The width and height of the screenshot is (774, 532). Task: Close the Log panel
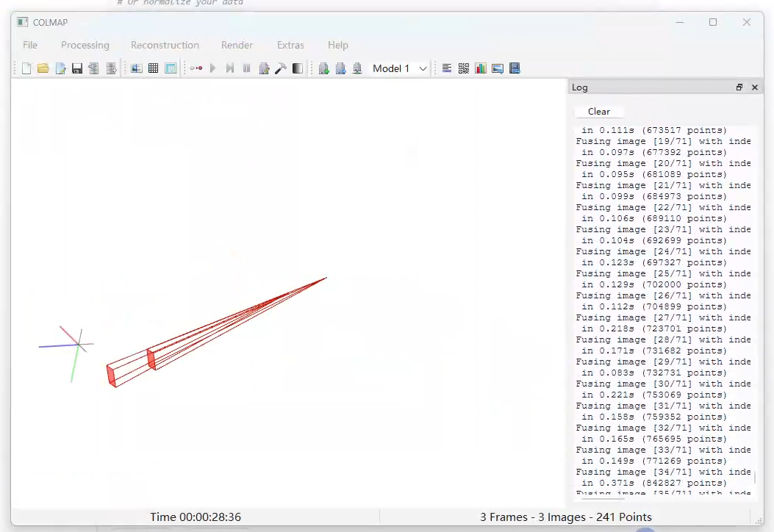pos(755,87)
